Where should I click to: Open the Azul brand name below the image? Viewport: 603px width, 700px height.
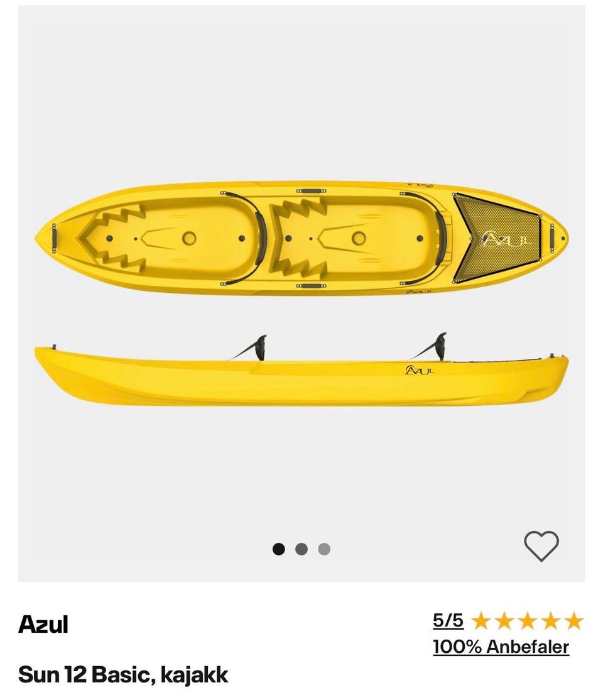point(43,624)
